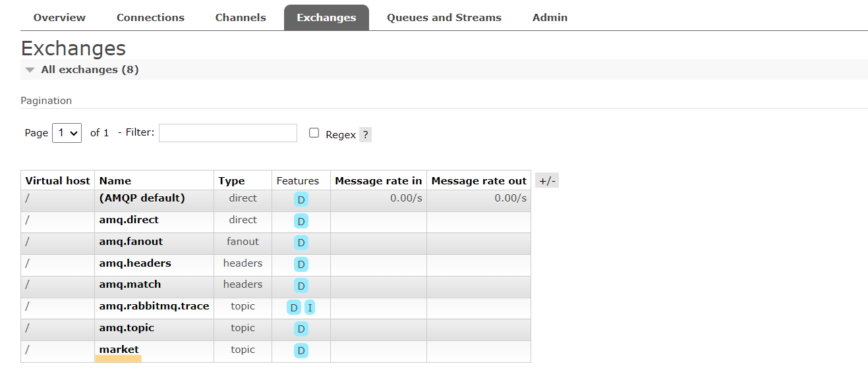Open the amq.topic exchange
The height and width of the screenshot is (372, 868).
coord(127,328)
